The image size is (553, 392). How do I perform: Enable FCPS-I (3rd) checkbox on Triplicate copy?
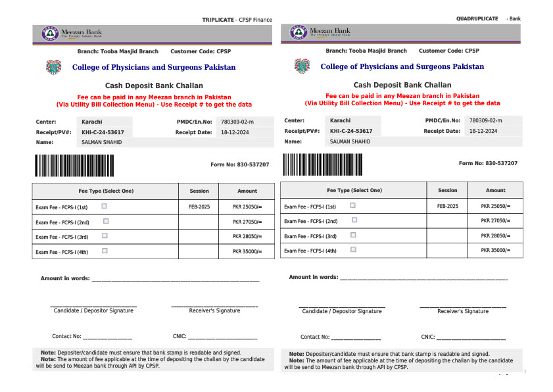(x=105, y=236)
